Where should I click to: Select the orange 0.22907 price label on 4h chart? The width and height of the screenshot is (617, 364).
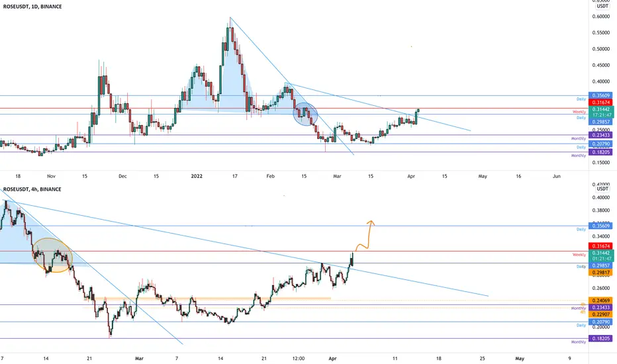point(600,314)
